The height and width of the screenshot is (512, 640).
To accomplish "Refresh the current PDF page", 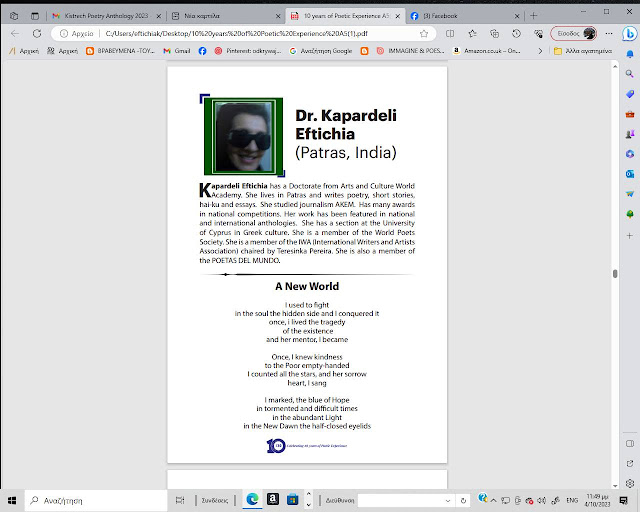I will pyautogui.click(x=37, y=33).
